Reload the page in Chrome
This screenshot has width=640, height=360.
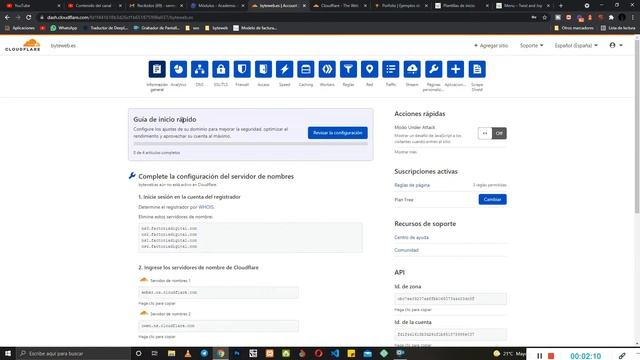29,18
